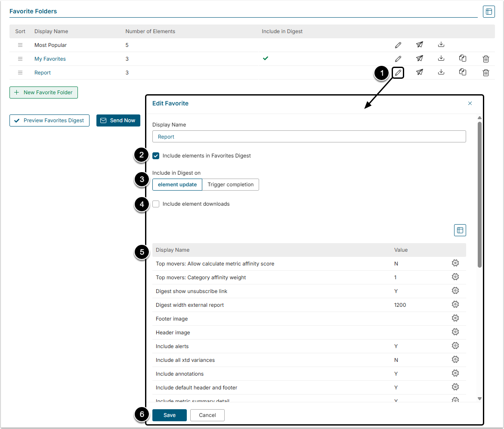Download the My Favorites folder
The height and width of the screenshot is (429, 504).
(x=441, y=58)
